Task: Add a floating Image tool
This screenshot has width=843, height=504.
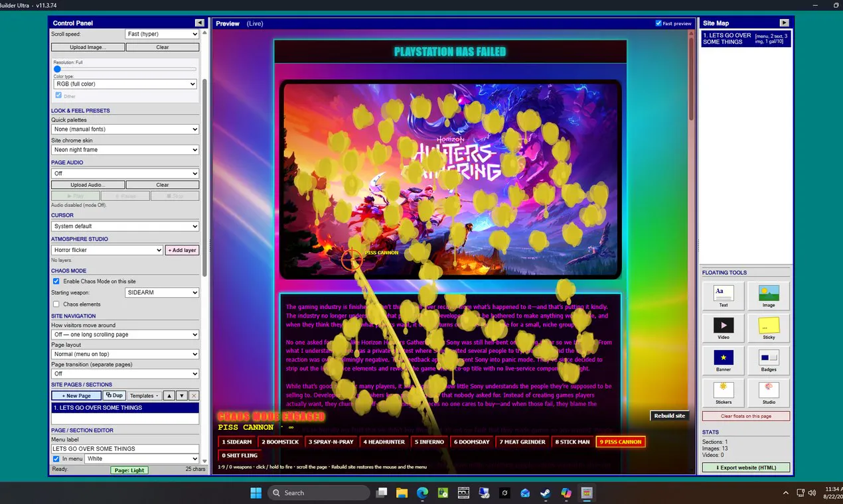Action: pos(769,295)
